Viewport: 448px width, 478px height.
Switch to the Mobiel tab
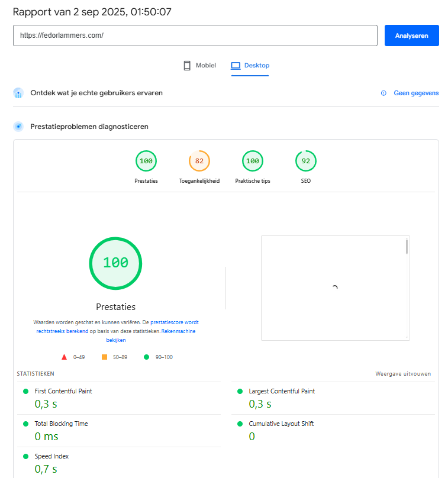click(199, 66)
